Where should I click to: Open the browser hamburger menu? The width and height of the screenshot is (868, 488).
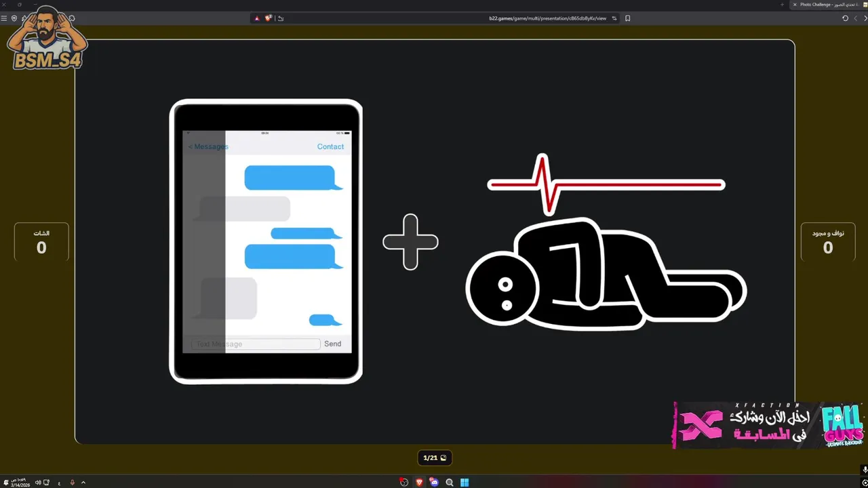pos(4,18)
